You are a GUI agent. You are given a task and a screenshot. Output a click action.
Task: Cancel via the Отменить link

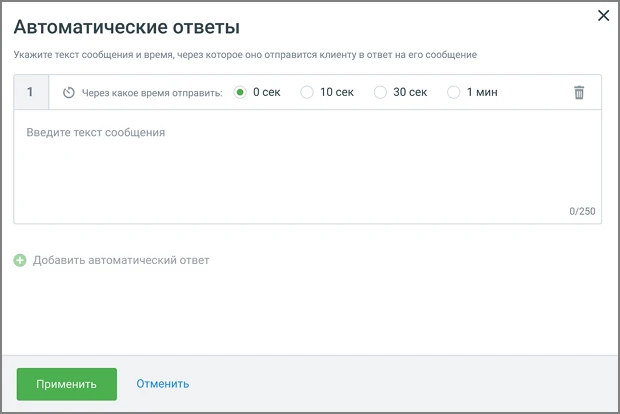coord(163,384)
